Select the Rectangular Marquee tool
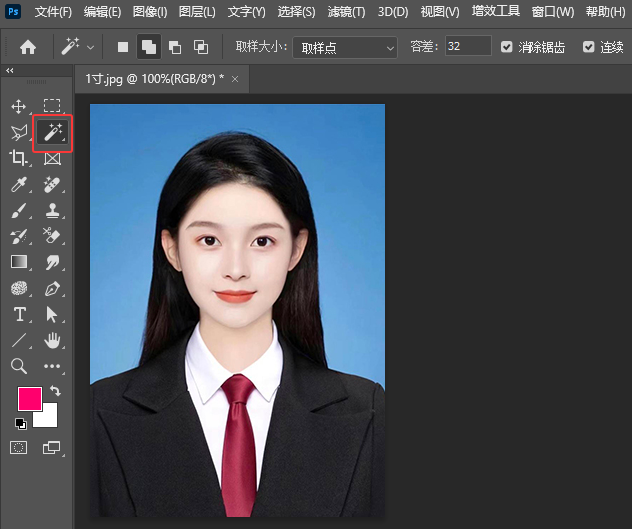Viewport: 632px width, 529px height. tap(52, 106)
